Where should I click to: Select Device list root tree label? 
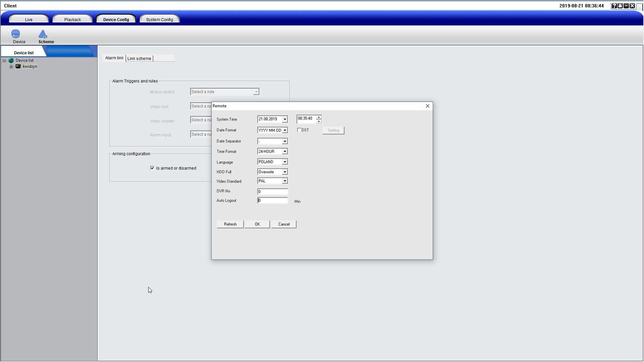(x=25, y=60)
